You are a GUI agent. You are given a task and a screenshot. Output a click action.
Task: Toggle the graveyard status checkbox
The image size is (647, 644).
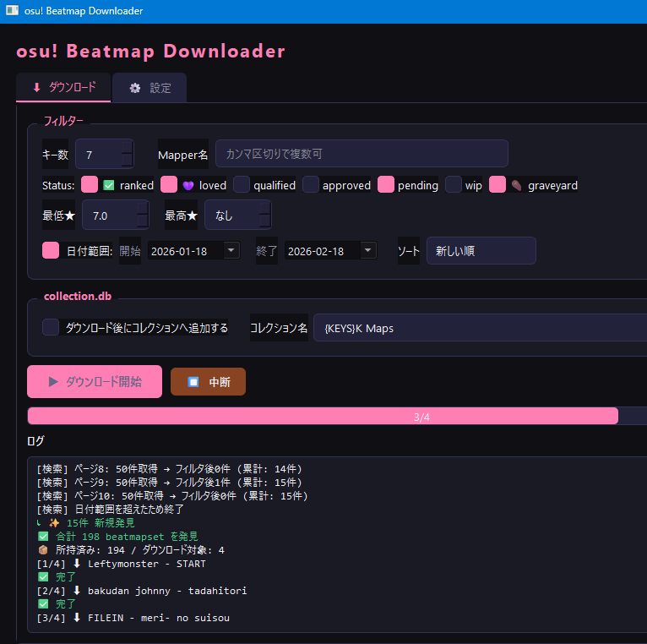497,184
